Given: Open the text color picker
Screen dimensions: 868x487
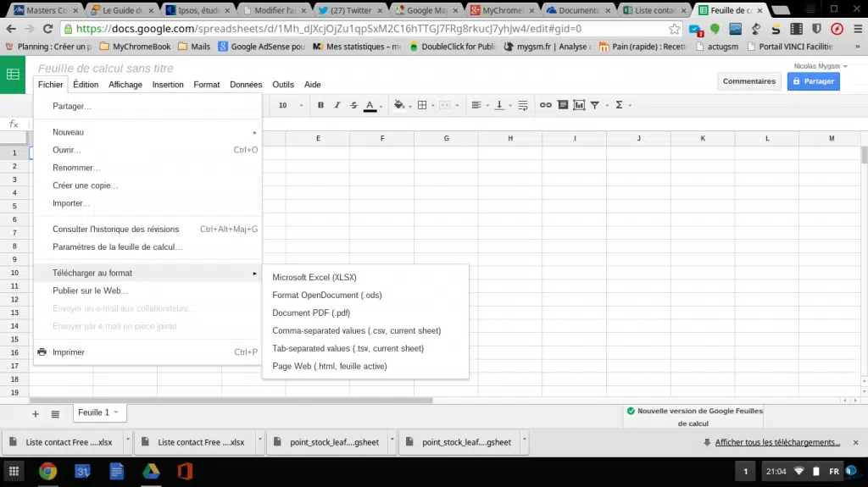Looking at the screenshot, I should click(x=370, y=105).
